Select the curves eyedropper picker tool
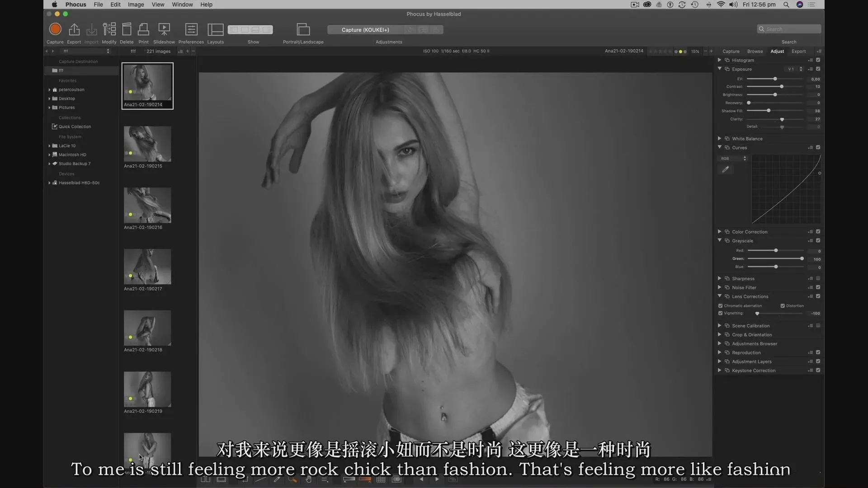 click(725, 169)
